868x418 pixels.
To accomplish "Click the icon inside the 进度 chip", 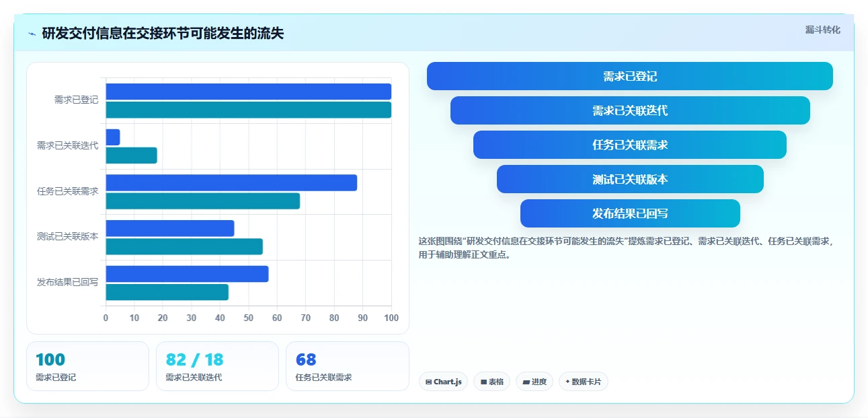I will point(526,382).
